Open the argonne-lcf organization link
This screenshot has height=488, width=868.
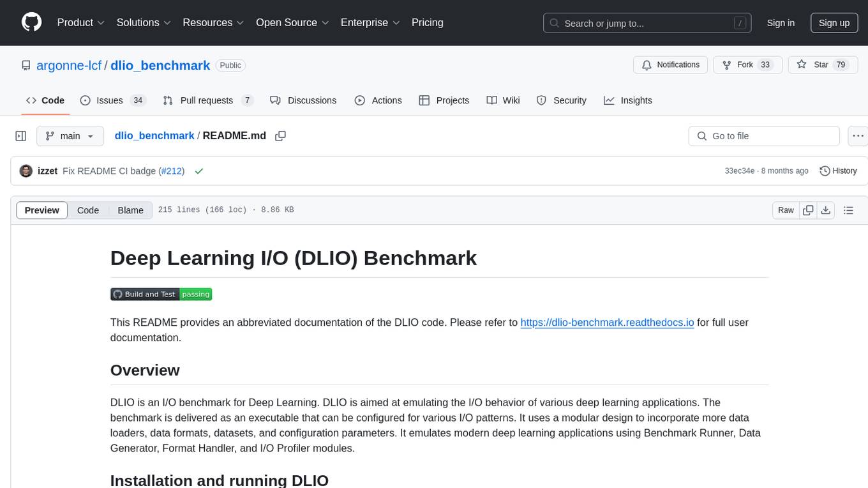click(x=69, y=65)
